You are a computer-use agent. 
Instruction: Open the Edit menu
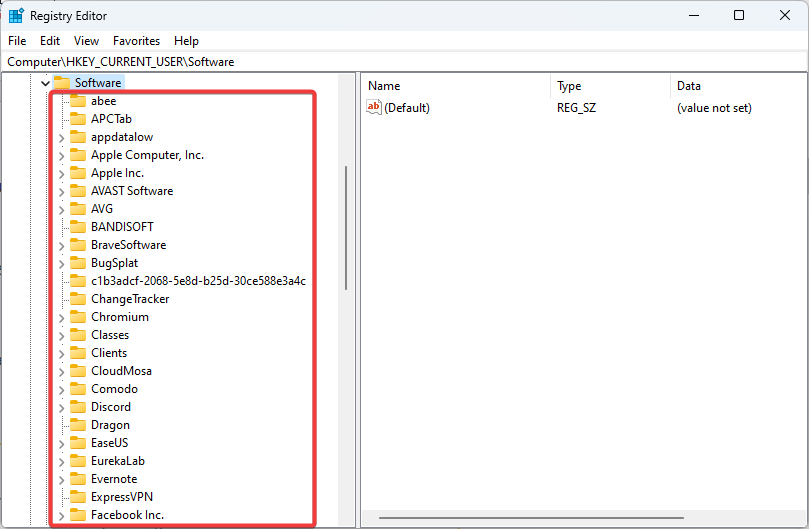point(50,41)
